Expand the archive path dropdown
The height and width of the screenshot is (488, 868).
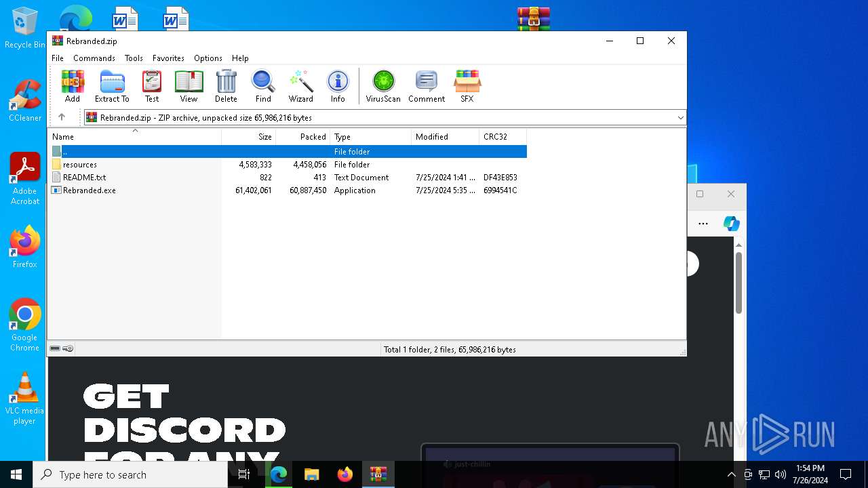point(681,118)
